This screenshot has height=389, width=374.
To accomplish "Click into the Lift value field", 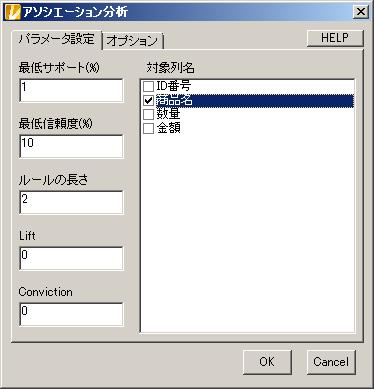I will (x=71, y=258).
